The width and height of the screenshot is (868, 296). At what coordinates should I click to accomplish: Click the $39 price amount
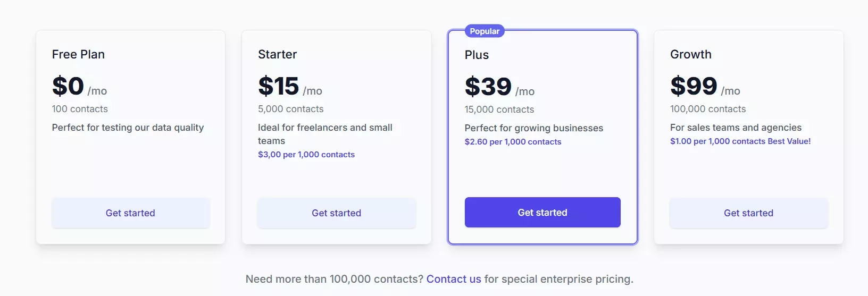coord(488,87)
